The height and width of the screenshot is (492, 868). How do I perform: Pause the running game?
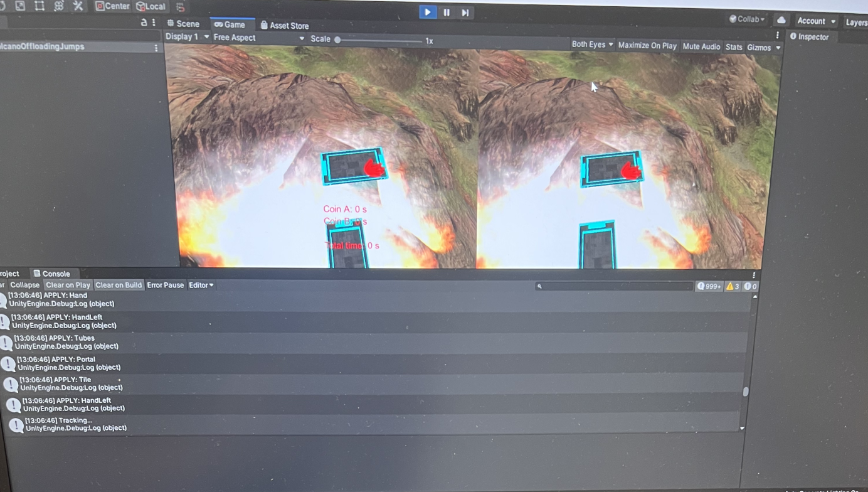point(447,12)
